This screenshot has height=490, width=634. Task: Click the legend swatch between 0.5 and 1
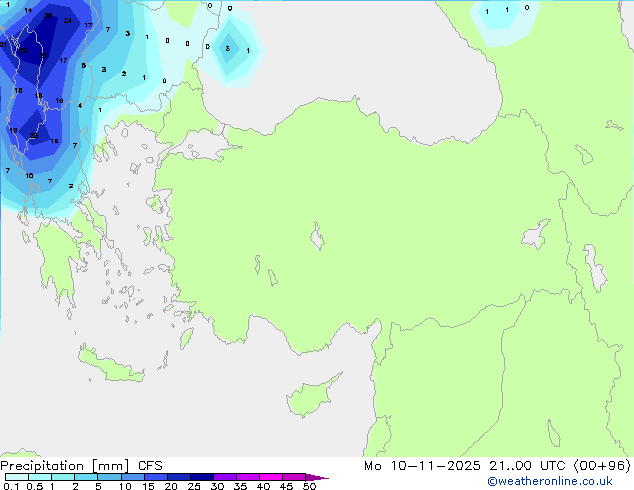pyautogui.click(x=40, y=477)
